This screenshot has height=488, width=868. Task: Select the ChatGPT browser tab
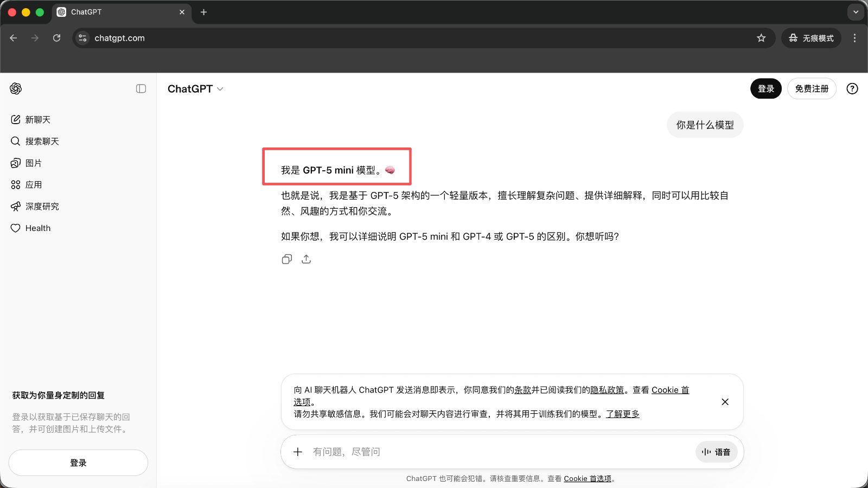tap(122, 12)
